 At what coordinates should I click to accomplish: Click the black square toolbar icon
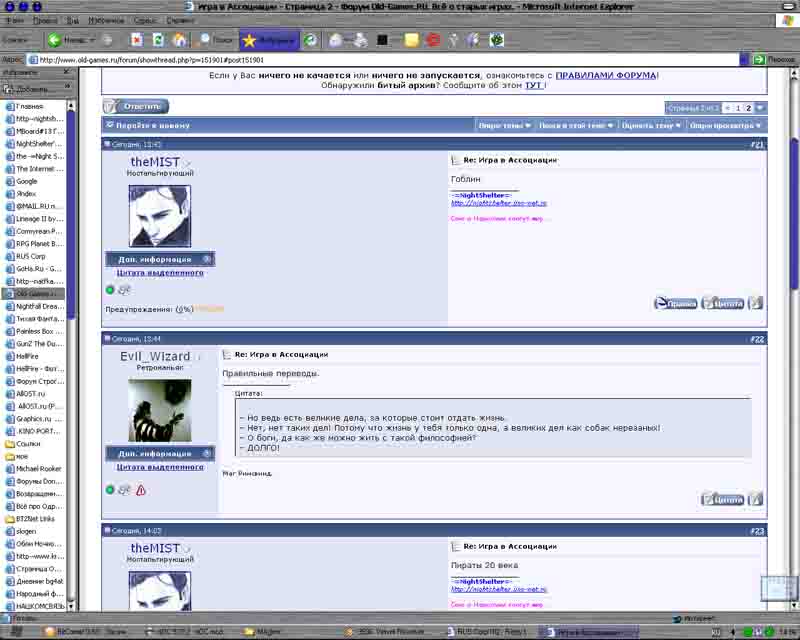point(382,40)
